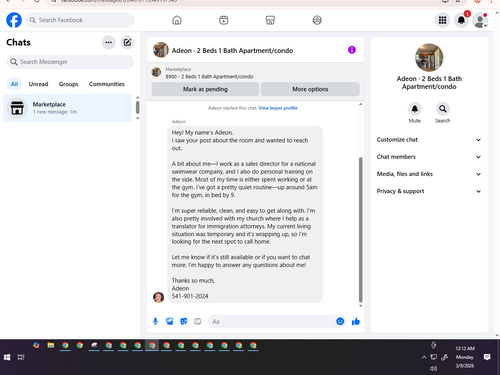Click phone number 541-901-2024 in message
Viewport: 500px width, 375px height.
[190, 296]
